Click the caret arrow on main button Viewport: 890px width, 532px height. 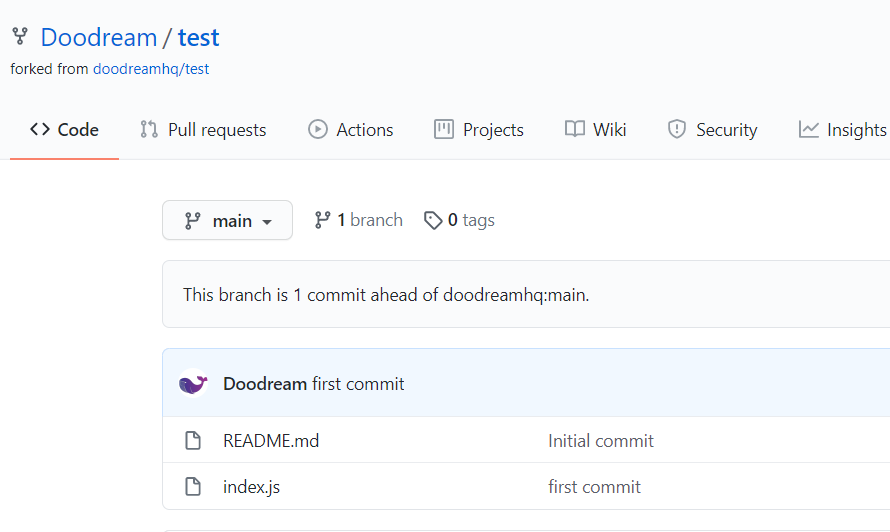pos(267,222)
